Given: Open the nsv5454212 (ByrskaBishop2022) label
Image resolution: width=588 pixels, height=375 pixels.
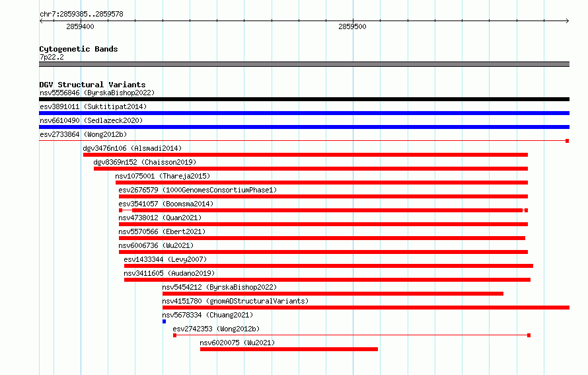Looking at the screenshot, I should tap(220, 287).
